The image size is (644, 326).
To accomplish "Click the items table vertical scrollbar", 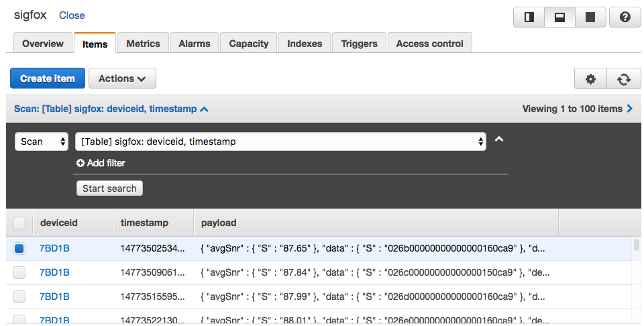I will coord(636,245).
